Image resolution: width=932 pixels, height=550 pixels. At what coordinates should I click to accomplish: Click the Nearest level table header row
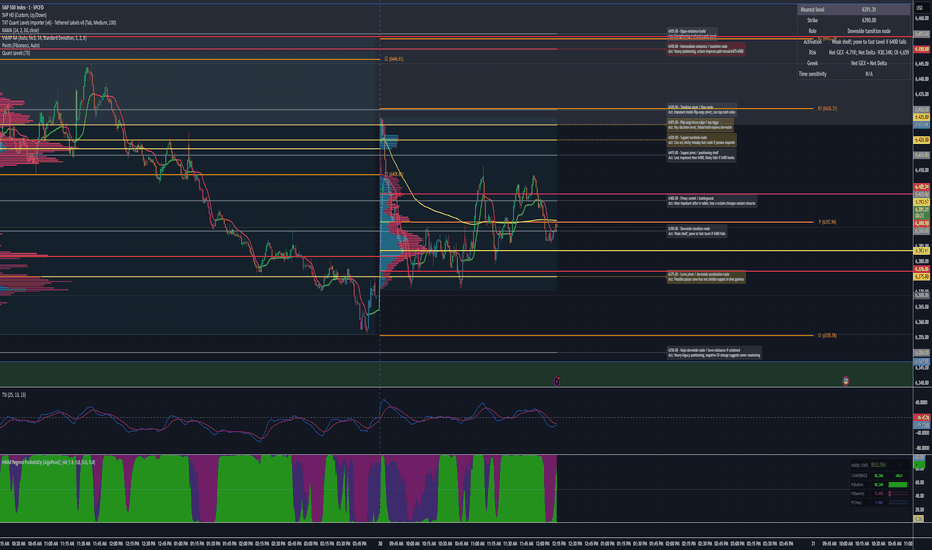854,10
